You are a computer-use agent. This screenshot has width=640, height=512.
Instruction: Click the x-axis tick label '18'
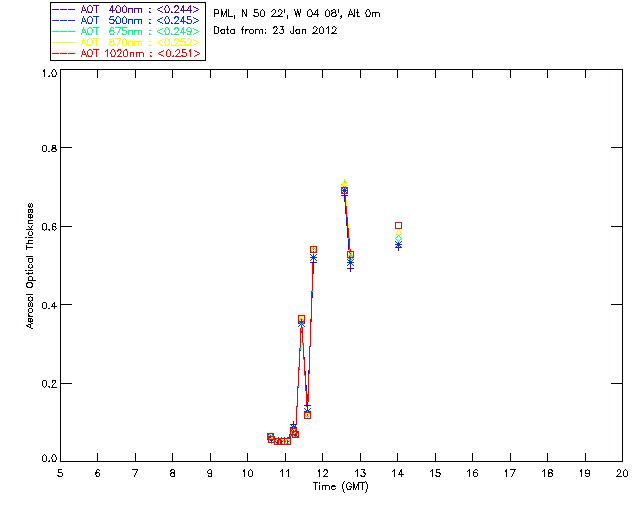click(547, 473)
